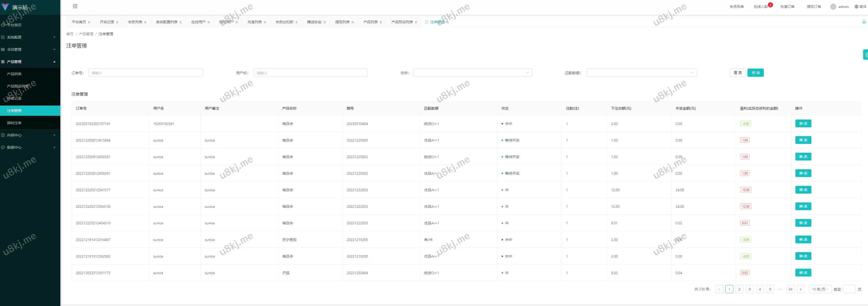
Task: Click 修改 on the first order row
Action: [803, 123]
